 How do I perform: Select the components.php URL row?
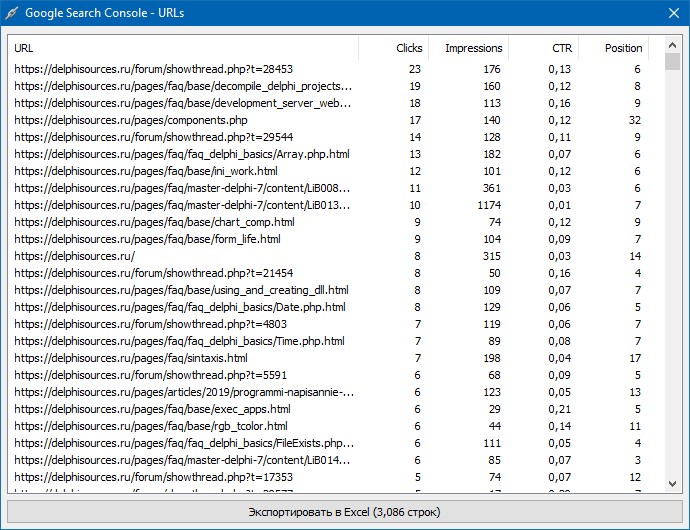pyautogui.click(x=130, y=120)
